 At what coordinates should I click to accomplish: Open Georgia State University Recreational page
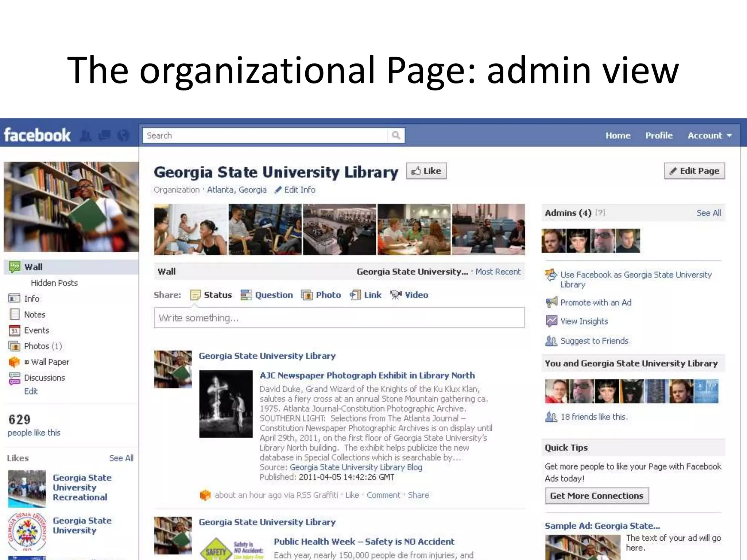82,487
